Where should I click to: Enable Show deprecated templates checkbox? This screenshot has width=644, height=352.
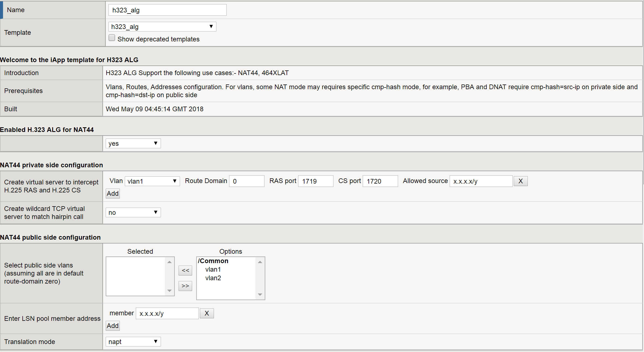tap(112, 38)
